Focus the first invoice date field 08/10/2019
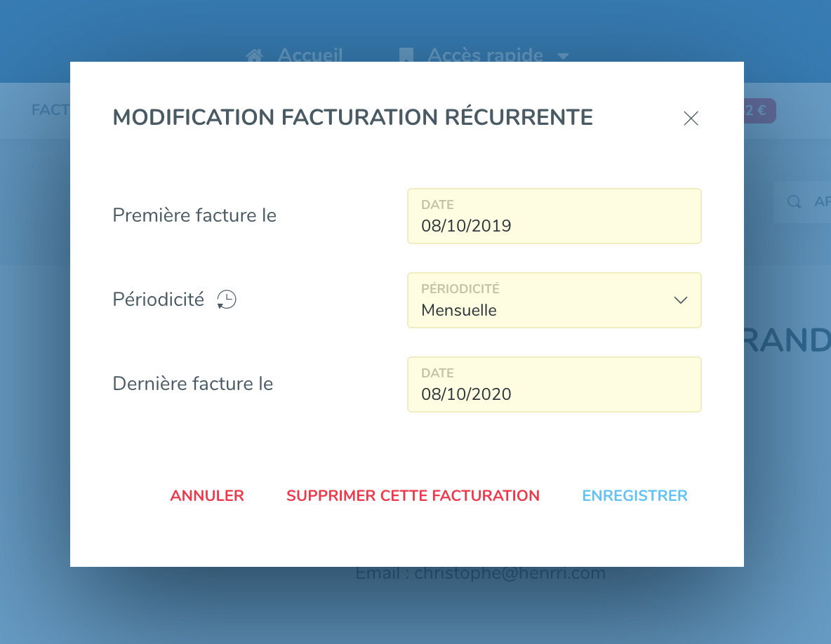The image size is (831, 644). coord(554,217)
